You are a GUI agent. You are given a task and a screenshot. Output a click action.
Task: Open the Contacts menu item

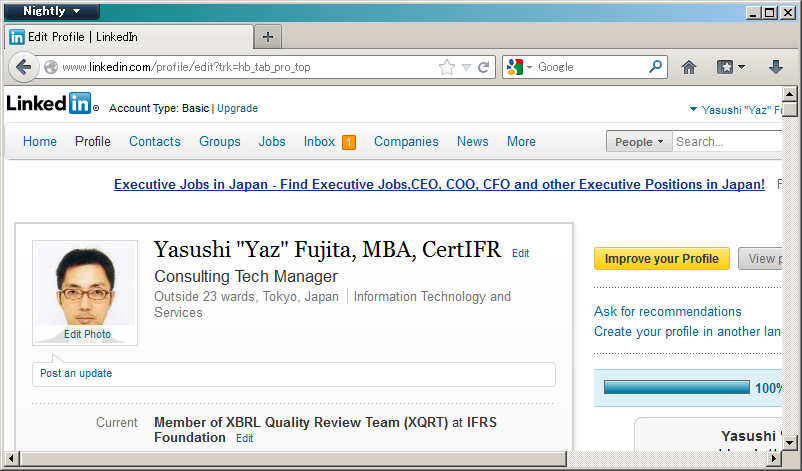coord(154,142)
